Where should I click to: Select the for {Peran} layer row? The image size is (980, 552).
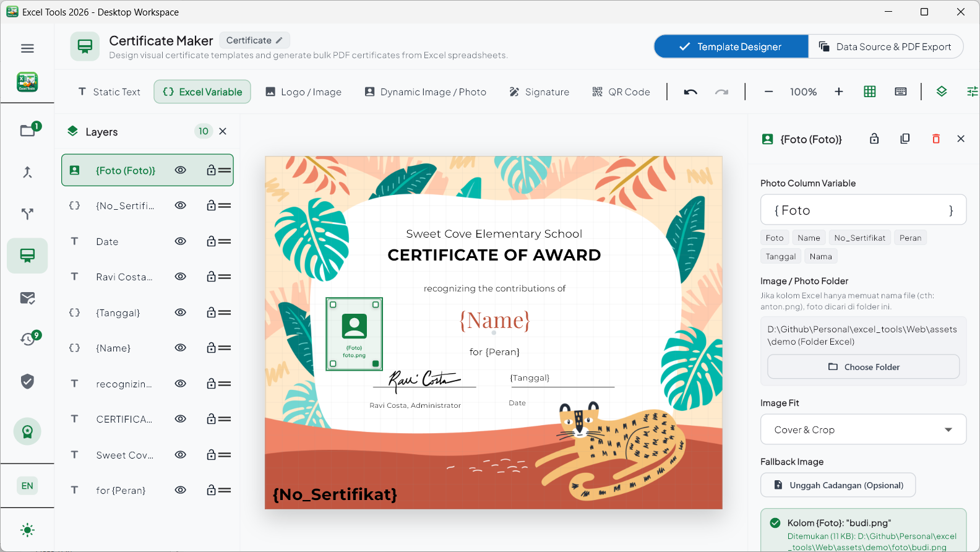tap(147, 490)
